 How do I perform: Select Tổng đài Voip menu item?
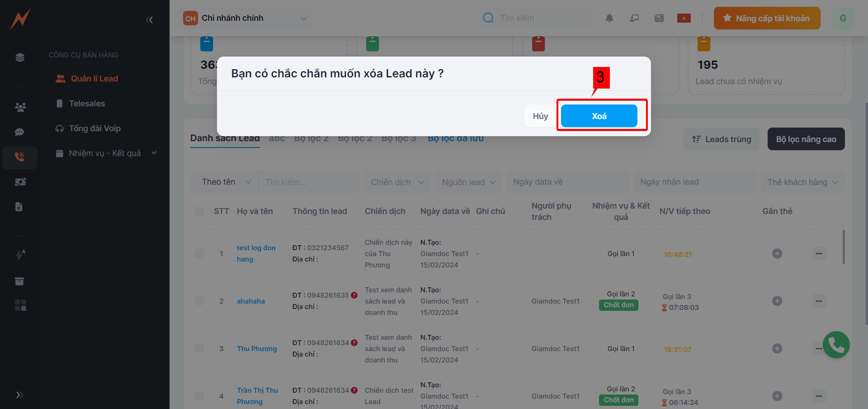[94, 128]
